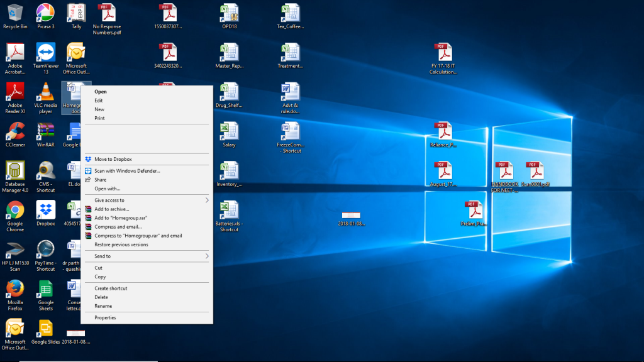
Task: Select the CMS Shortcut webcam icon
Action: [45, 177]
